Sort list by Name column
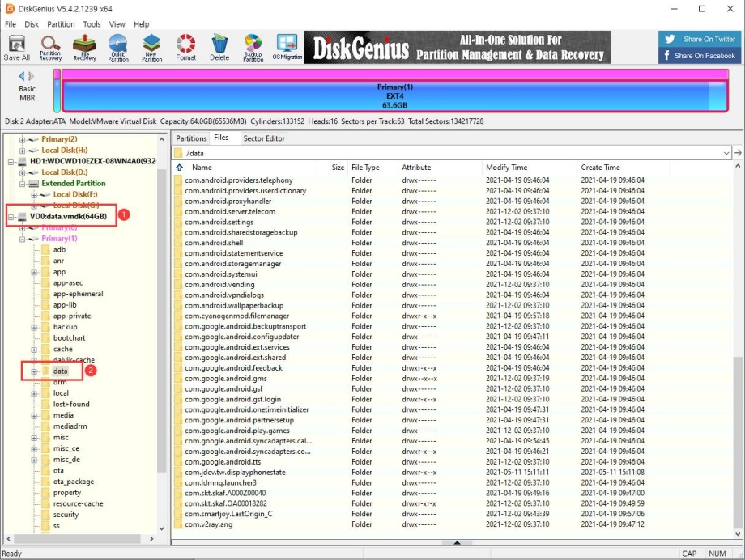This screenshot has height=560, width=745. tap(202, 168)
